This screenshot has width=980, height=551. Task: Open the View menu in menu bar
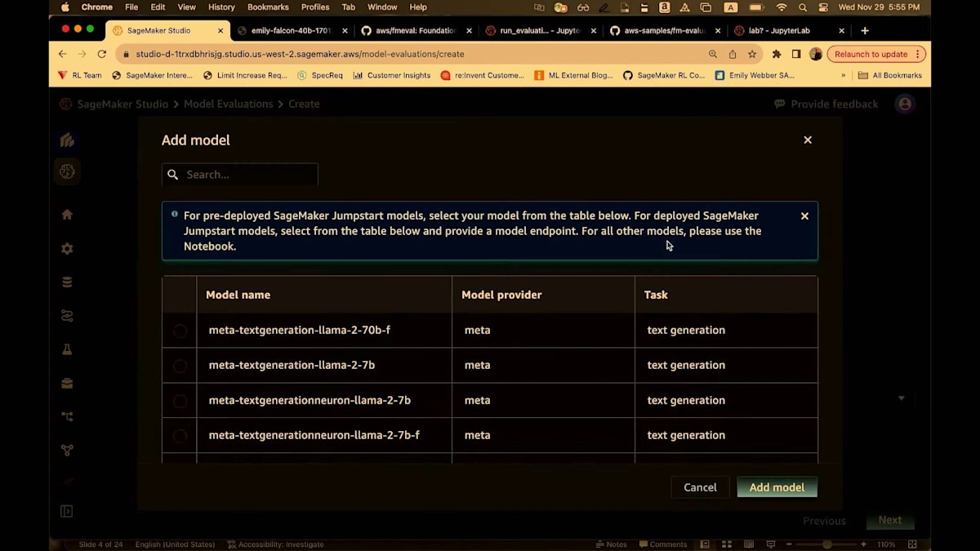(187, 7)
